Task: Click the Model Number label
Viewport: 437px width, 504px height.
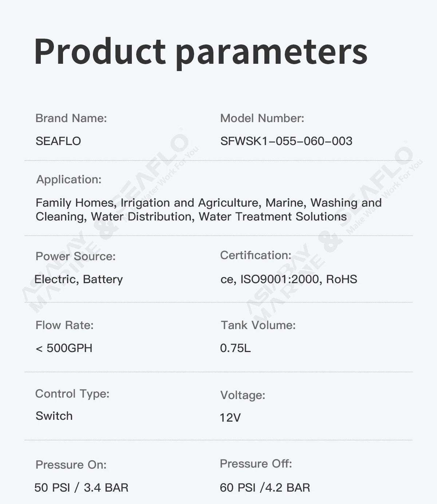Action: tap(262, 118)
